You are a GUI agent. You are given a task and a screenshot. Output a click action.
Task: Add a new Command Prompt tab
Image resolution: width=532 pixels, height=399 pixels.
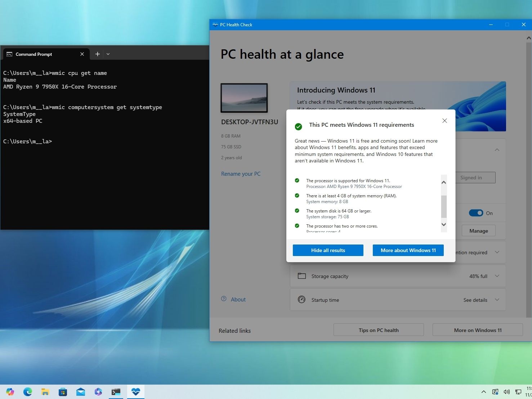tap(97, 54)
